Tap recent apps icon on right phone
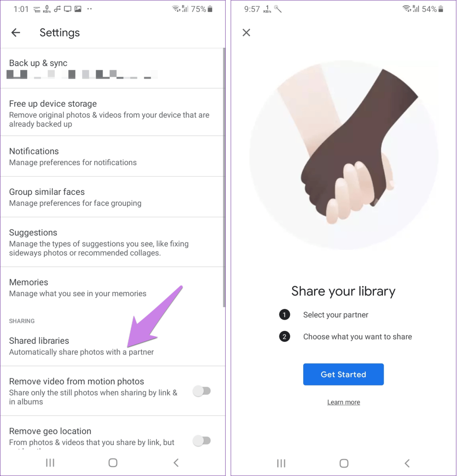Screen dimensions: 457x476 pos(281,463)
